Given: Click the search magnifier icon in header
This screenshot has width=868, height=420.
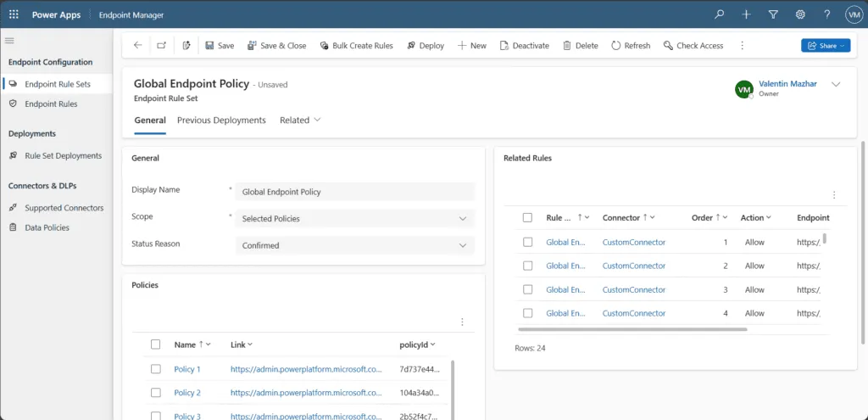Looking at the screenshot, I should click(x=719, y=15).
